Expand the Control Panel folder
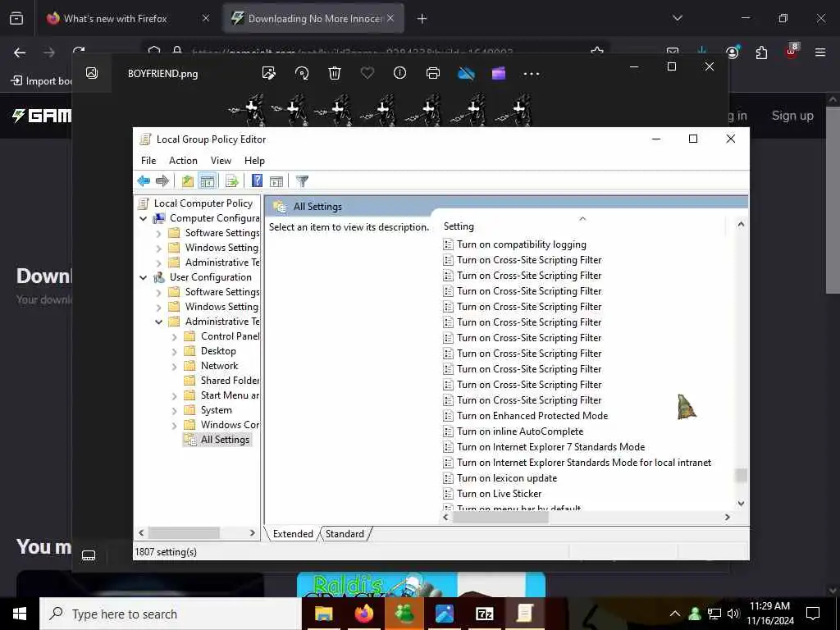This screenshot has height=630, width=840. (174, 337)
